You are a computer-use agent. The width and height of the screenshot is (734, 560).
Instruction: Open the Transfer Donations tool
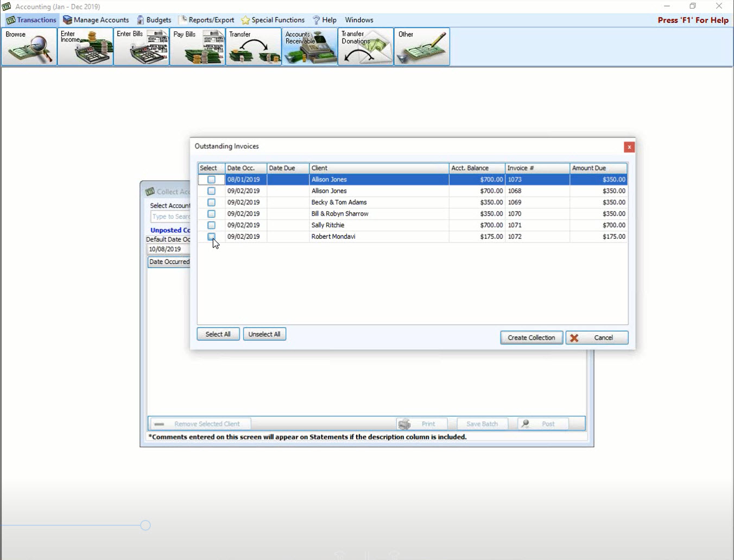pos(365,47)
